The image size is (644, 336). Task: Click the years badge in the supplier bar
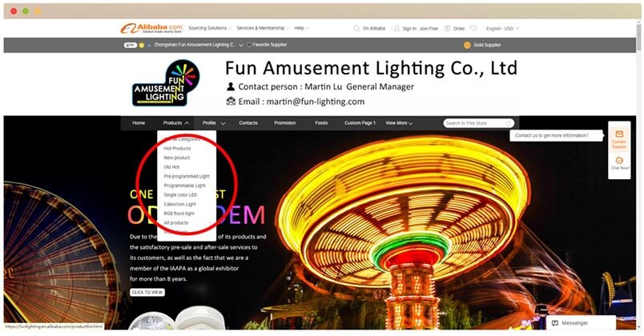(131, 45)
